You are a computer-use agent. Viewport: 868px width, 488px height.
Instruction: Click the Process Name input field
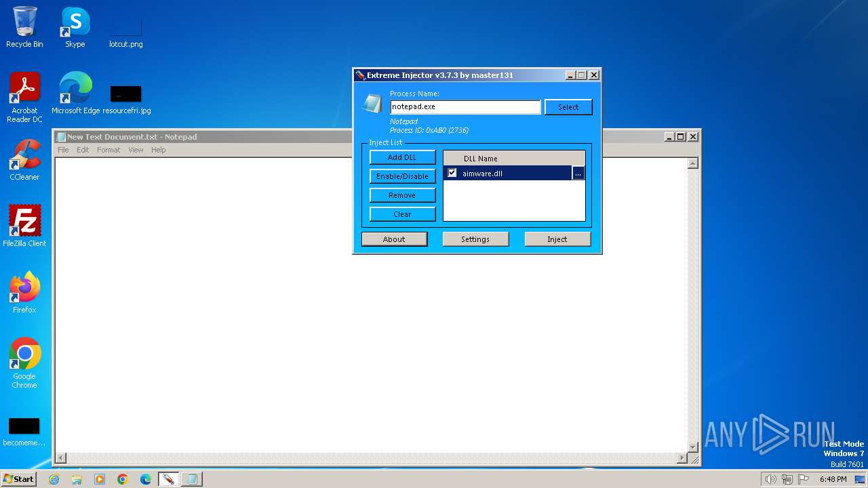pos(465,107)
